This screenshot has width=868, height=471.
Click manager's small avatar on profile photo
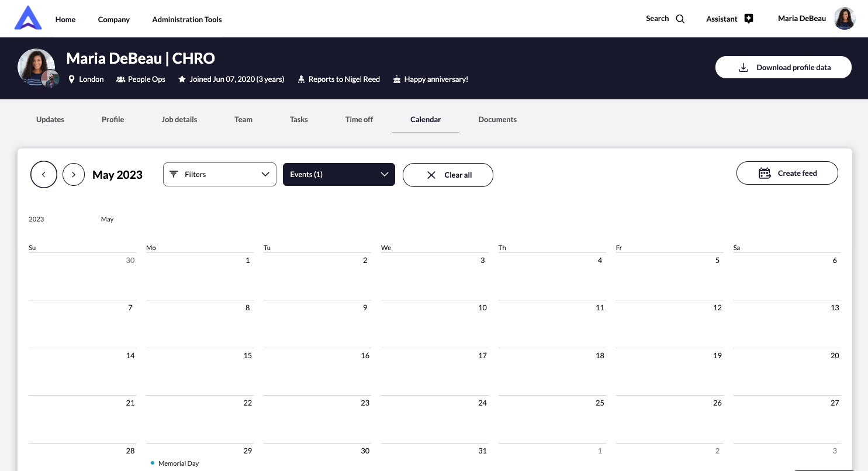[x=51, y=79]
